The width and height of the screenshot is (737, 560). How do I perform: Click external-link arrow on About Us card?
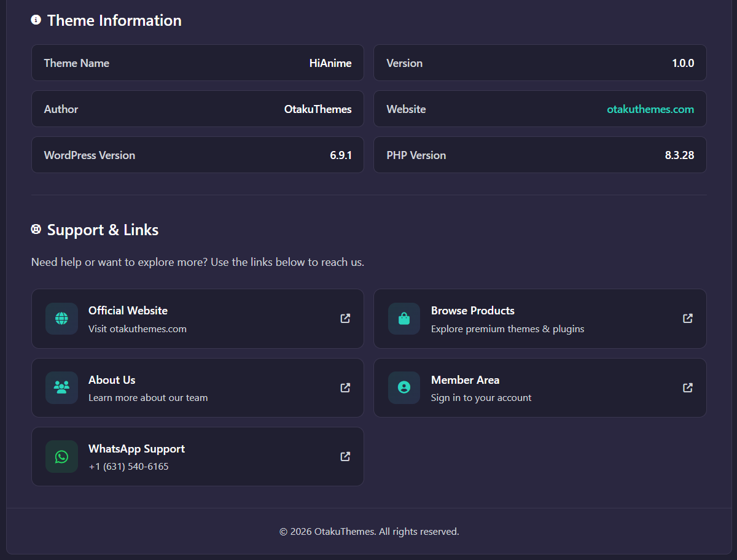pyautogui.click(x=345, y=387)
